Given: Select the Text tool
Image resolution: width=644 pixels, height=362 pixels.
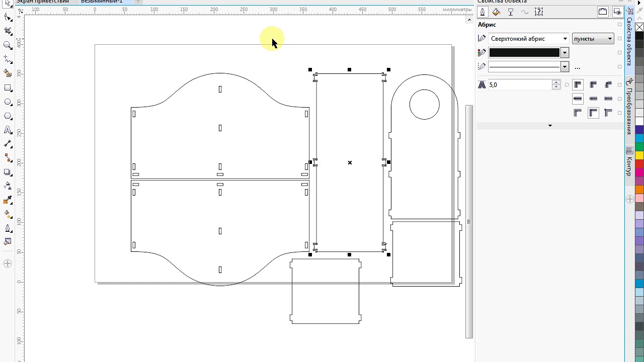Looking at the screenshot, I should click(x=8, y=130).
